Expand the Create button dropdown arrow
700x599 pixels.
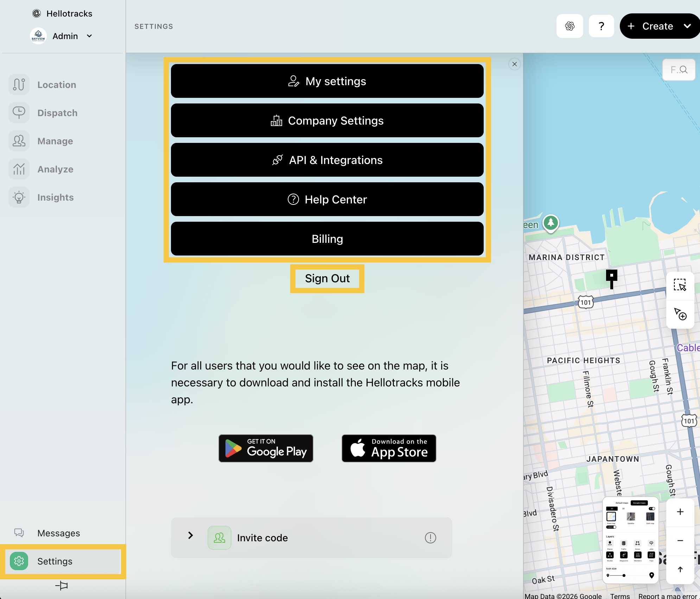pos(687,26)
